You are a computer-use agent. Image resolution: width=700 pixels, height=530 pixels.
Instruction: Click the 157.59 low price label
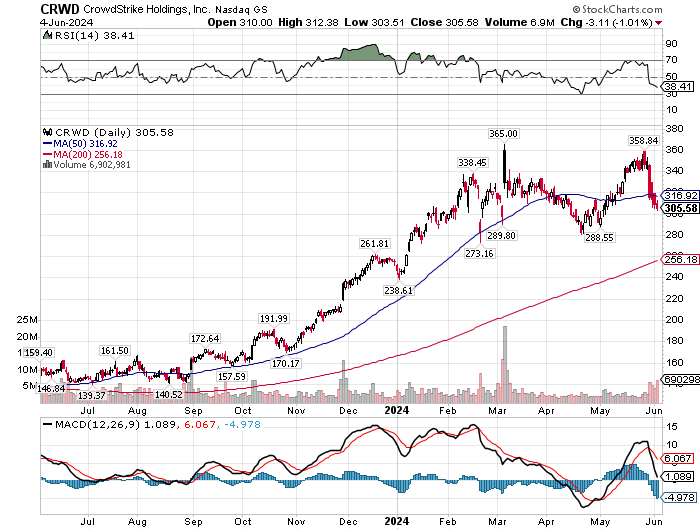(232, 376)
